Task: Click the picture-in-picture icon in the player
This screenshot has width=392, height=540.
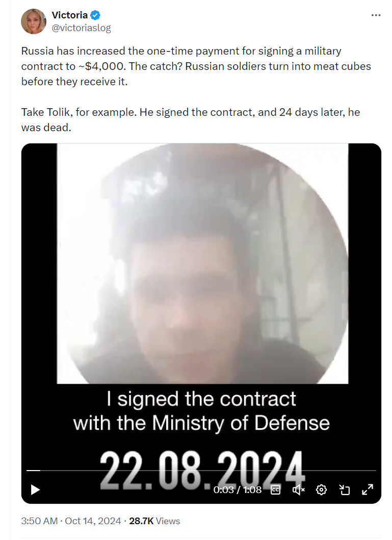Action: pyautogui.click(x=344, y=489)
